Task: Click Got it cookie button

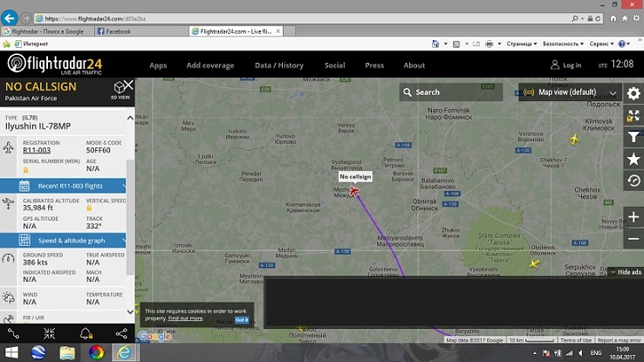Action: [x=242, y=319]
